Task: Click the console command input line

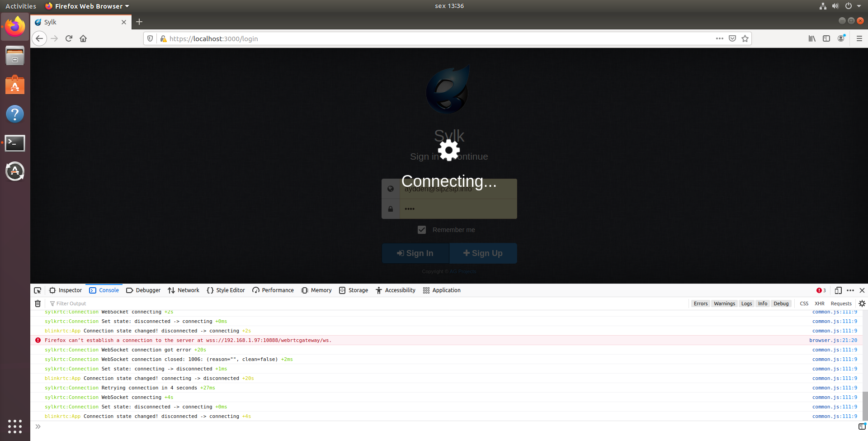Action: [448, 427]
